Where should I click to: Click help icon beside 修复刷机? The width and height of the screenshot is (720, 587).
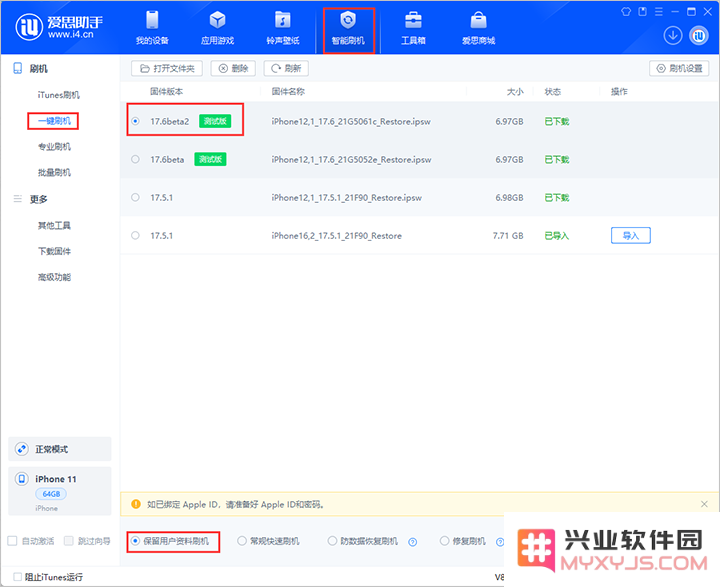(500, 542)
